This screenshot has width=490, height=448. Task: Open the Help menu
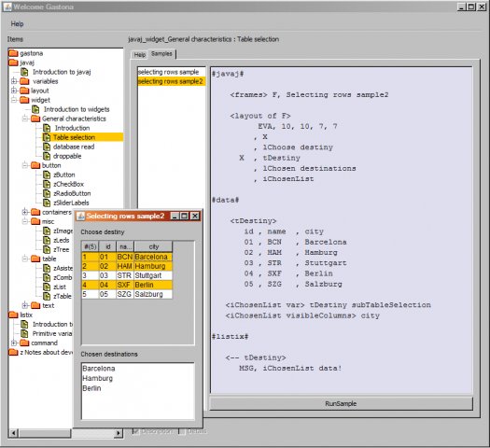coord(17,23)
